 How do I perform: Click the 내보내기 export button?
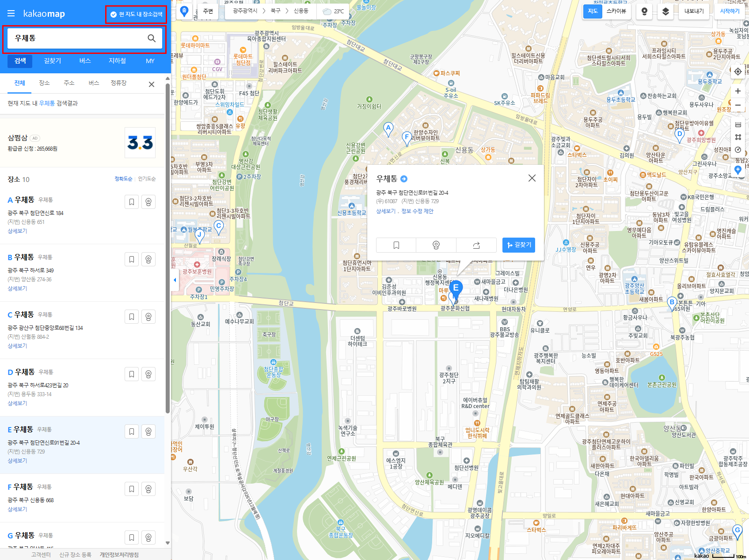694,11
